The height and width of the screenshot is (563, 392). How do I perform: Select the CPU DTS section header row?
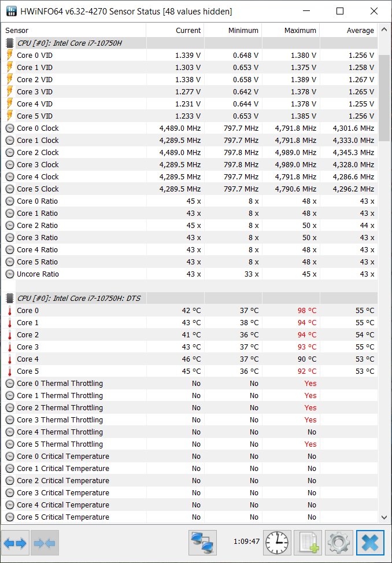click(190, 299)
